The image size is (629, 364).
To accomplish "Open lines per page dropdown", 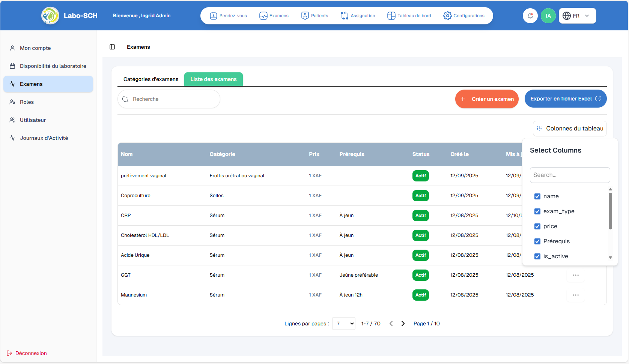I will [x=344, y=324].
